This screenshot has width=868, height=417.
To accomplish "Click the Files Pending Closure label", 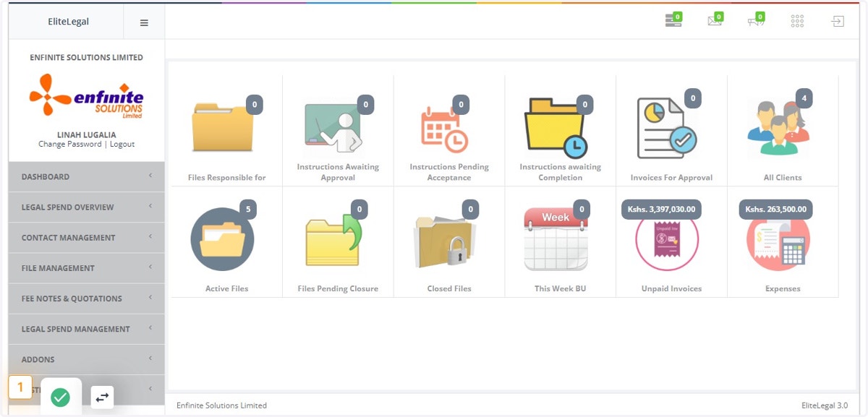I will (x=338, y=288).
